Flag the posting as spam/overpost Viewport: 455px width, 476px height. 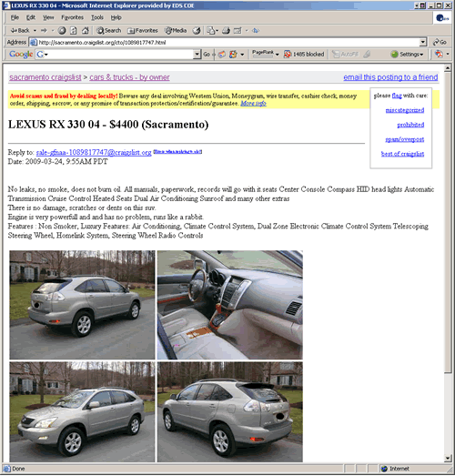pyautogui.click(x=405, y=139)
